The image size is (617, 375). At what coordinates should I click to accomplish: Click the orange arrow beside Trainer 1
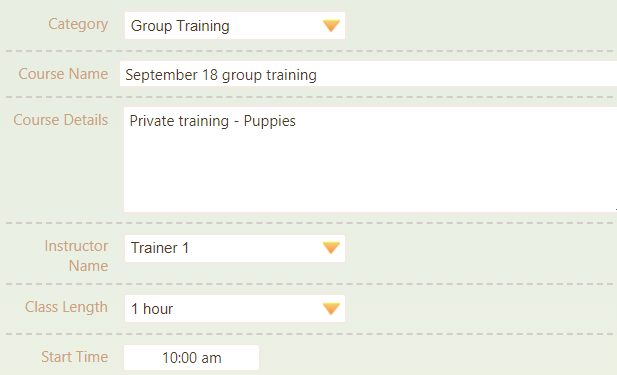click(x=331, y=248)
